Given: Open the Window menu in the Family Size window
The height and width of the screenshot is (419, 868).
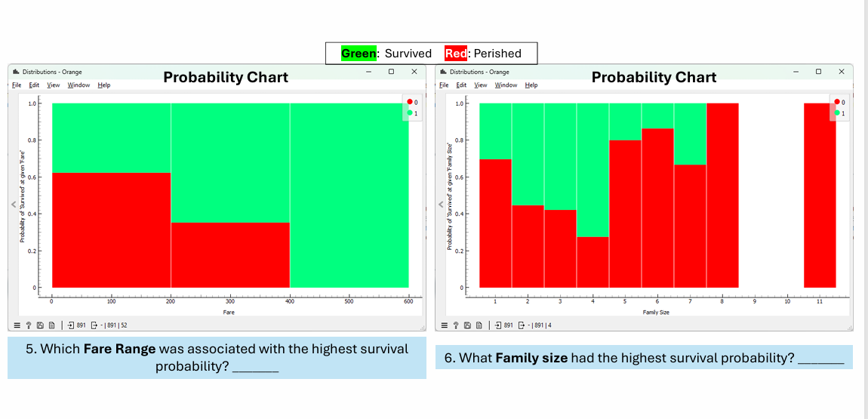Looking at the screenshot, I should point(506,85).
